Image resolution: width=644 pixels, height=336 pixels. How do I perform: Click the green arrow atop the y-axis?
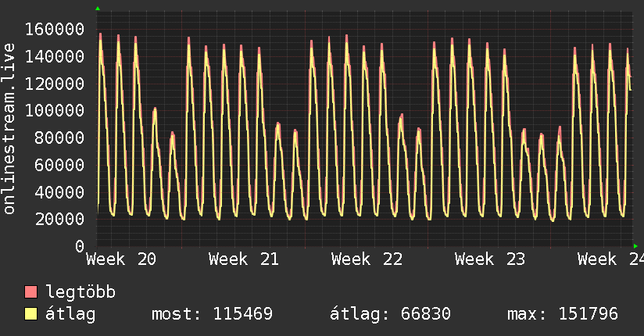[x=98, y=9]
